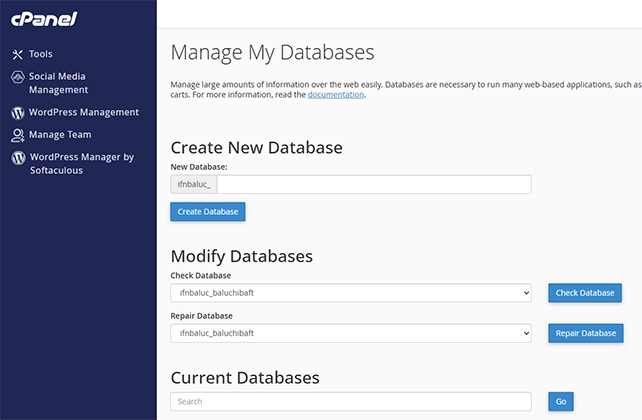Open Manage Team section

(x=60, y=135)
